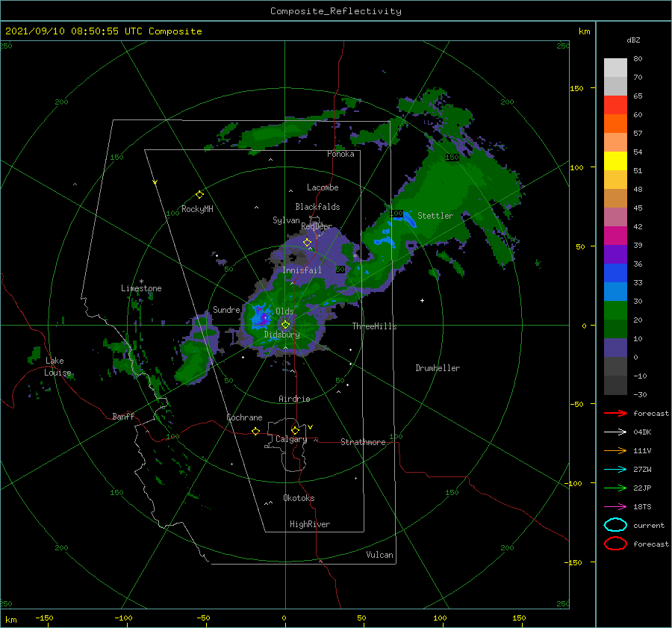Click the green 22JP arrow icon
The image size is (672, 628).
(615, 488)
